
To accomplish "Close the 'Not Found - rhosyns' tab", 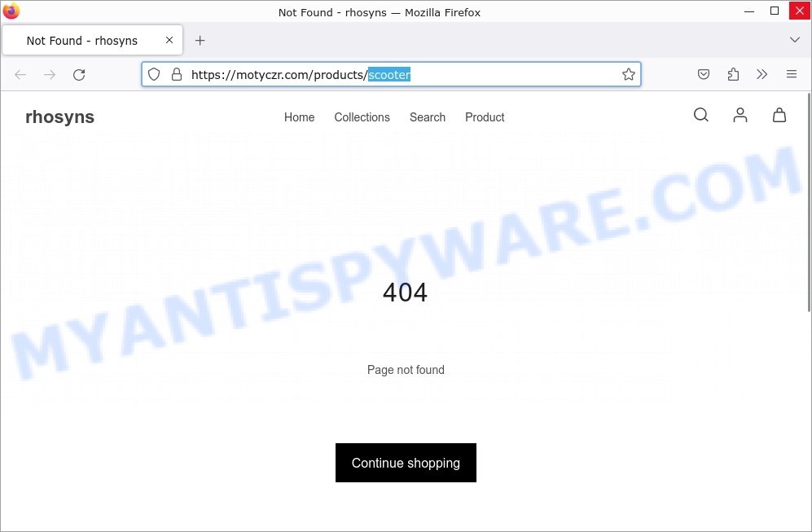I will pyautogui.click(x=169, y=40).
